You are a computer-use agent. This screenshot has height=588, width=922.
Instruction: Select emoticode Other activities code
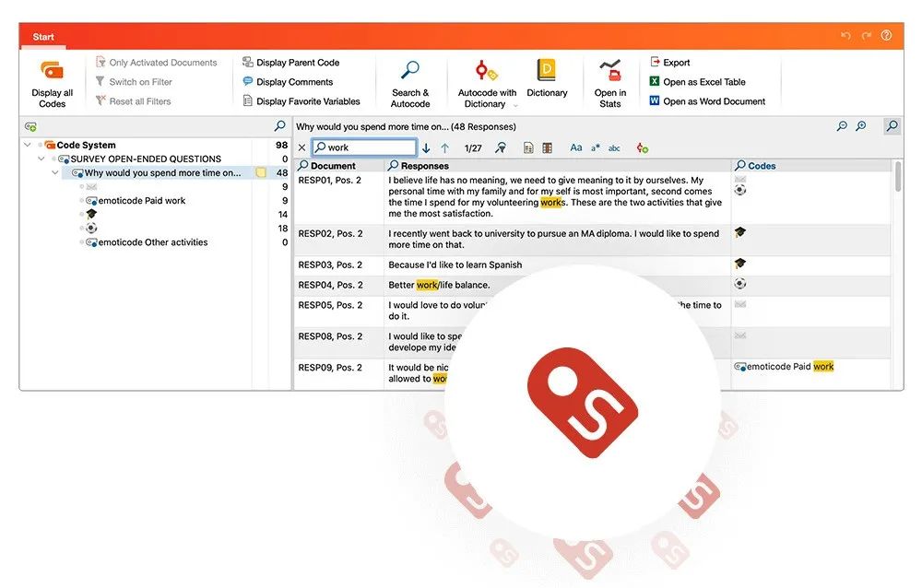click(x=147, y=242)
